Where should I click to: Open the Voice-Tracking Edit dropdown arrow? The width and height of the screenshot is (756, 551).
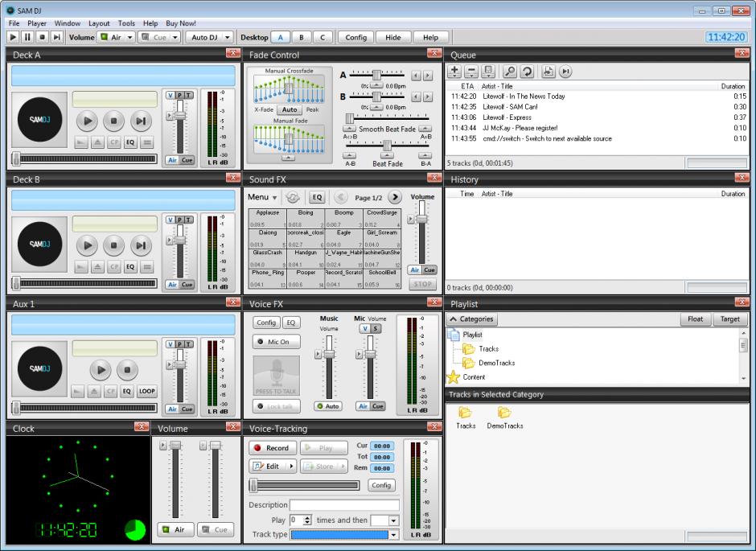291,467
